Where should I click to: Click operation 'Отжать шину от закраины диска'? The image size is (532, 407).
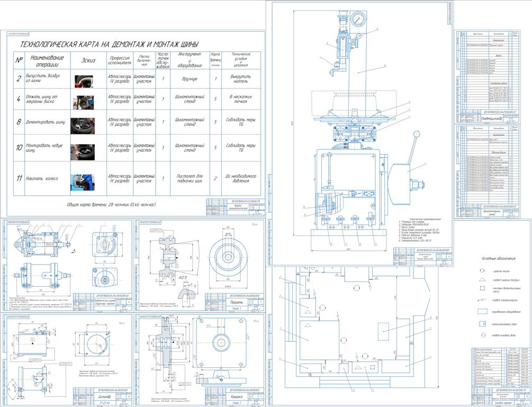(x=41, y=99)
